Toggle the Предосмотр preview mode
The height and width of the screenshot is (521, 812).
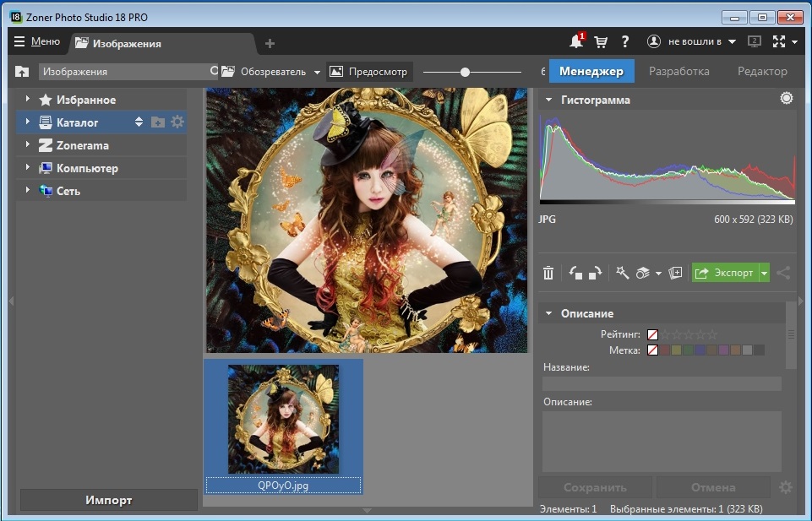click(x=368, y=72)
